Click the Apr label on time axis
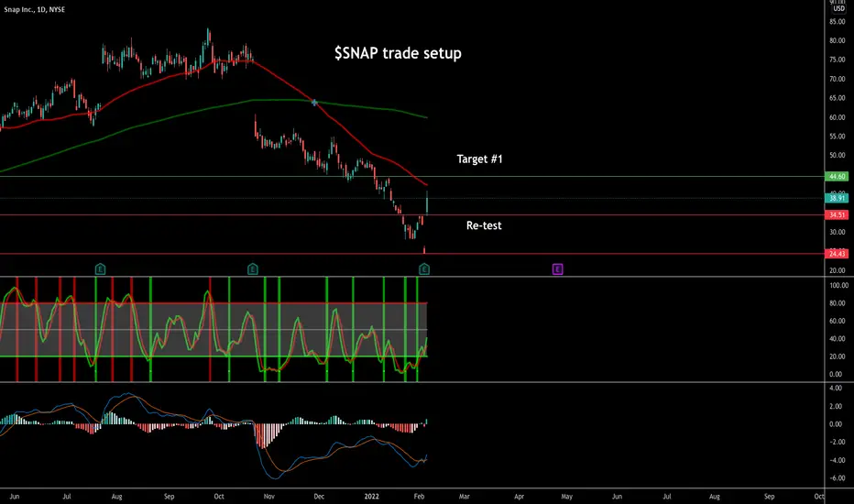Screen dimensions: 854x504 click(x=519, y=497)
